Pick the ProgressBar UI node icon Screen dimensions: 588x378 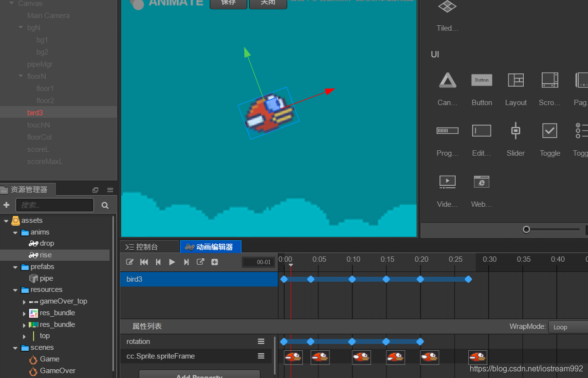(447, 130)
